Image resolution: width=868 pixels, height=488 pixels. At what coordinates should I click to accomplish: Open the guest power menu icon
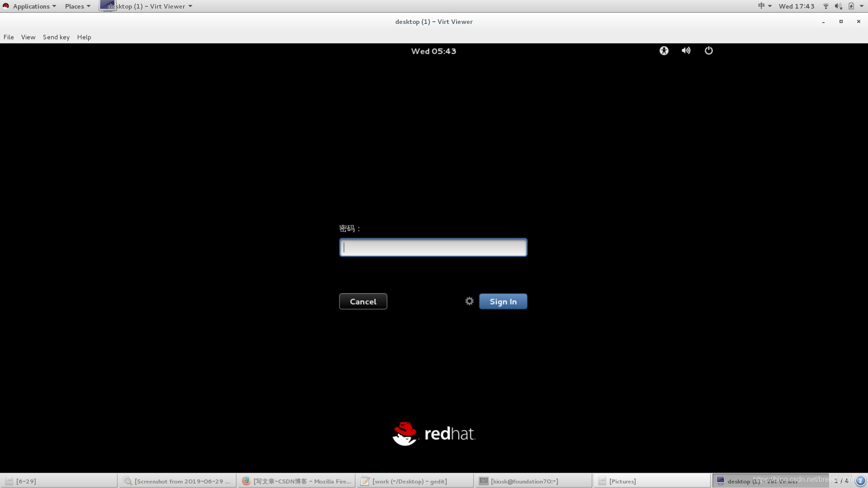(x=708, y=51)
